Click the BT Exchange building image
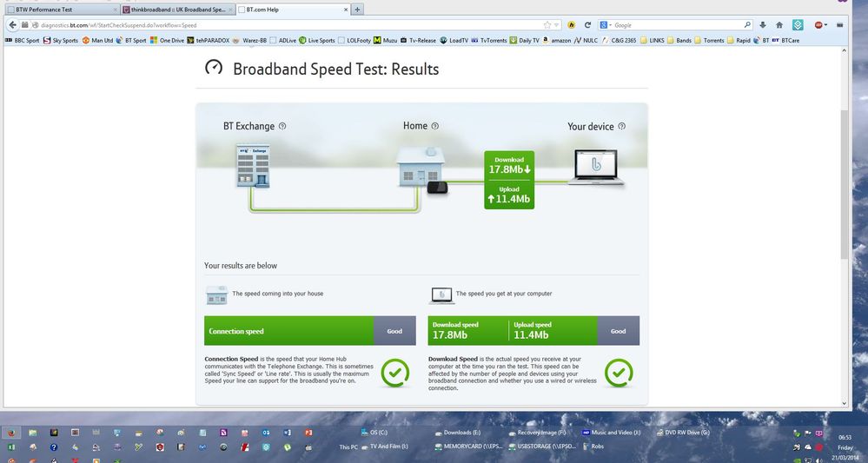 (x=253, y=166)
